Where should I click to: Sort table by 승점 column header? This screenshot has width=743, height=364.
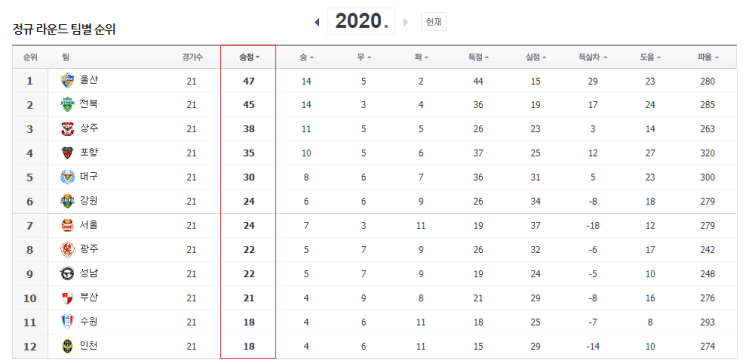click(249, 57)
